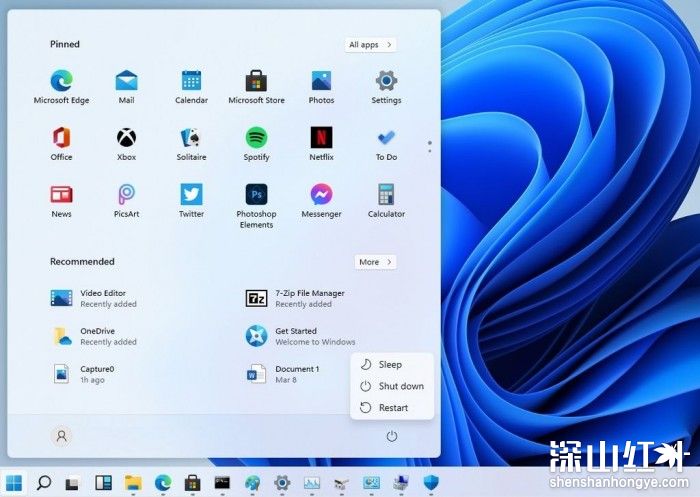
Task: Expand the All apps list
Action: [x=370, y=45]
